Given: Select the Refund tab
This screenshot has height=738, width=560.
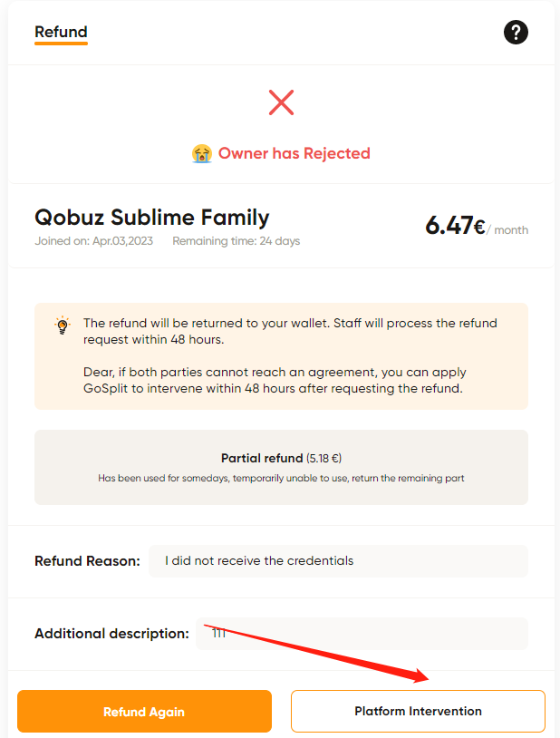Looking at the screenshot, I should pyautogui.click(x=62, y=32).
